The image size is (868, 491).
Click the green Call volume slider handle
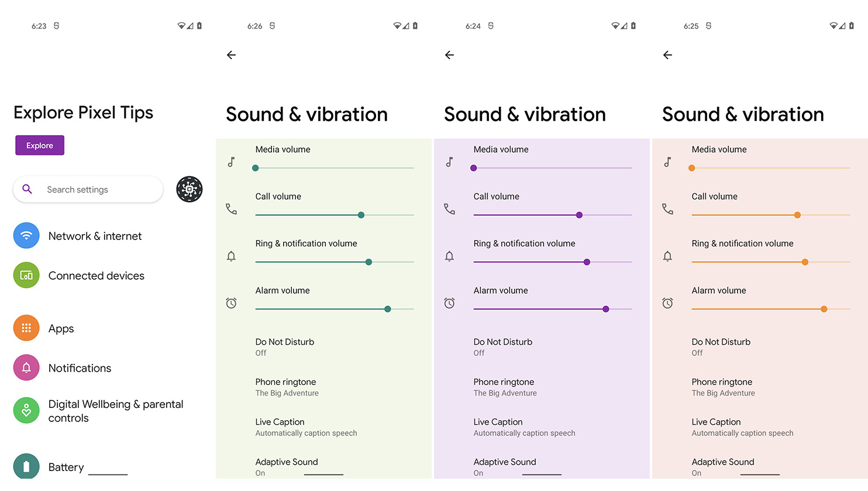[361, 215]
